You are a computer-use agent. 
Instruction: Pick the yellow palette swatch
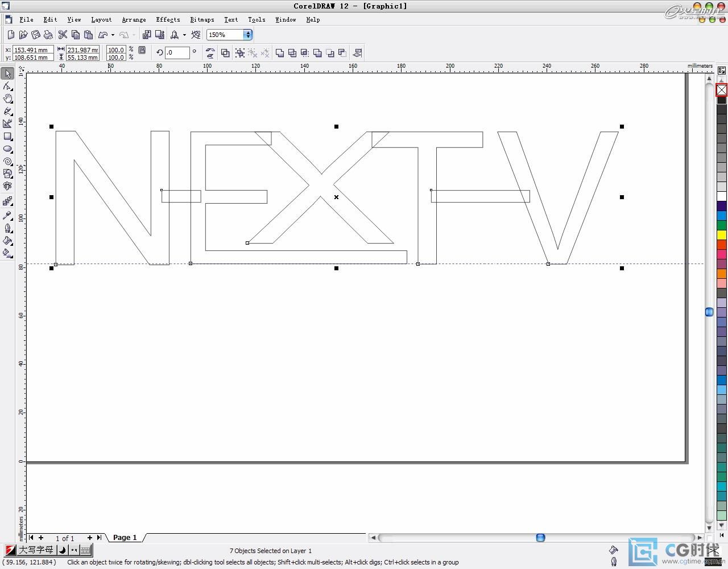(722, 235)
